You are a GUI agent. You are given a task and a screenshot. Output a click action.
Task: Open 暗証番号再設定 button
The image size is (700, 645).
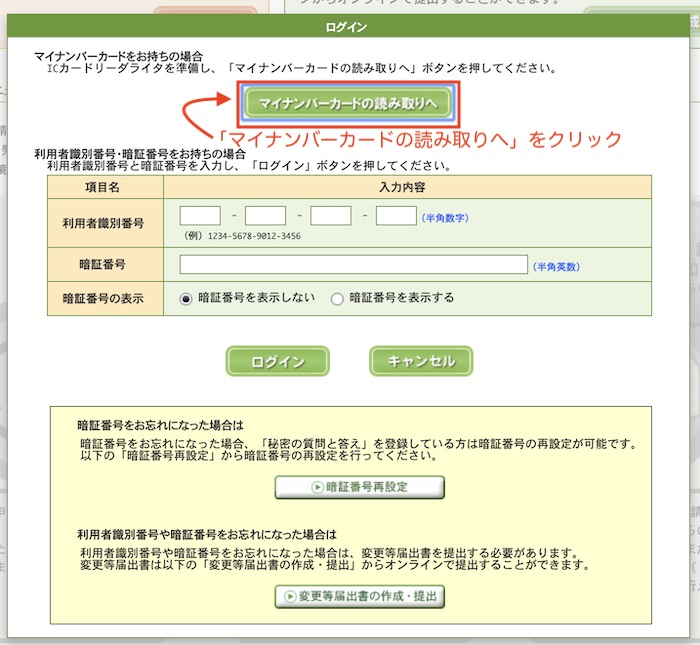pos(360,487)
